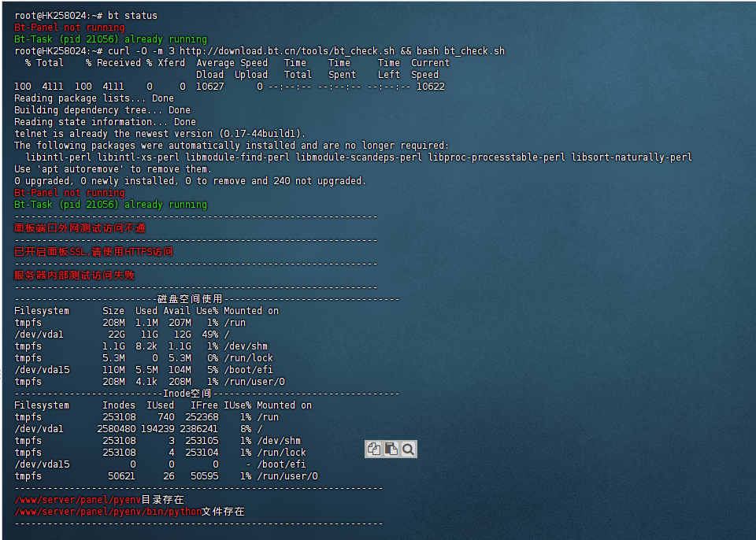This screenshot has height=540, width=756.
Task: Click red message '服务器内部测试访问失败'
Action: 75,276
